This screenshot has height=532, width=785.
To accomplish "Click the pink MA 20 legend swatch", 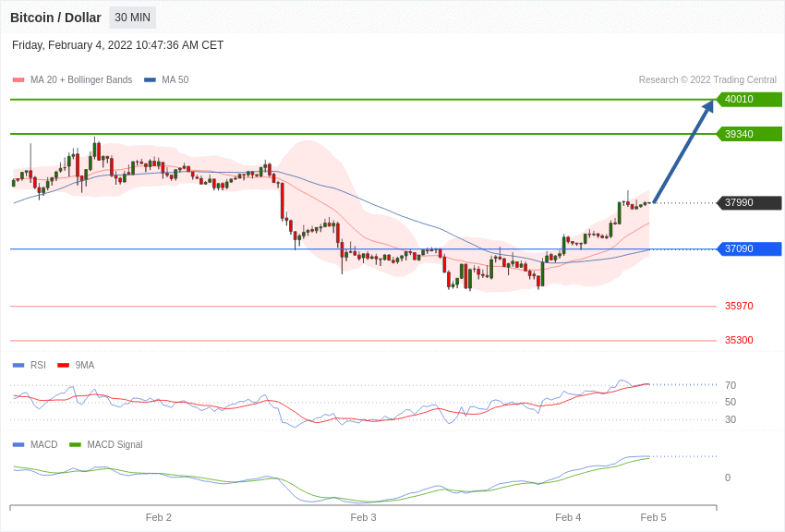I will coord(18,80).
